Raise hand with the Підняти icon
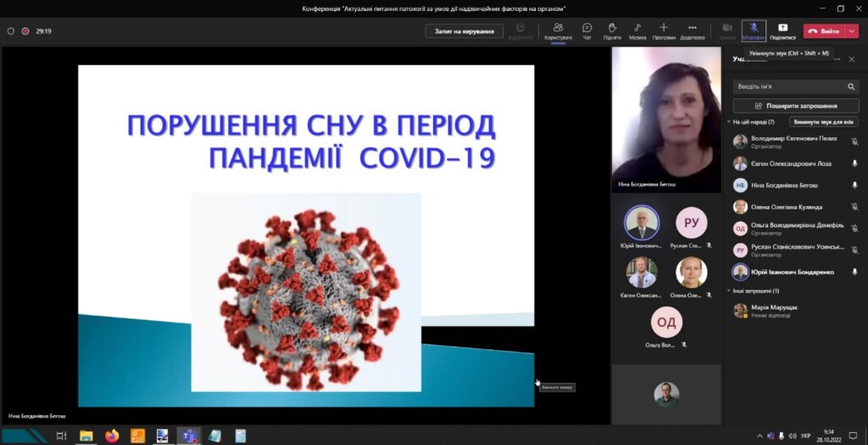The height and width of the screenshot is (445, 868). pyautogui.click(x=611, y=31)
